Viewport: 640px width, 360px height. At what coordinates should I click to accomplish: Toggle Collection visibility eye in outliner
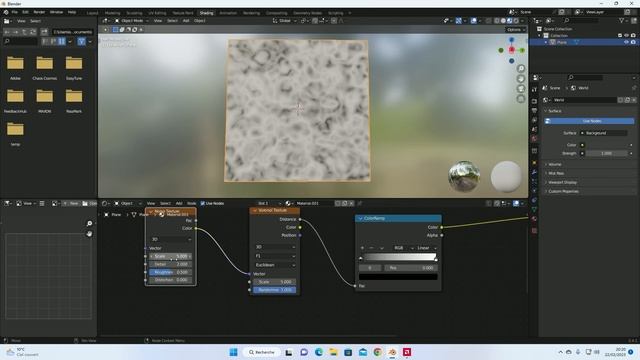click(626, 36)
